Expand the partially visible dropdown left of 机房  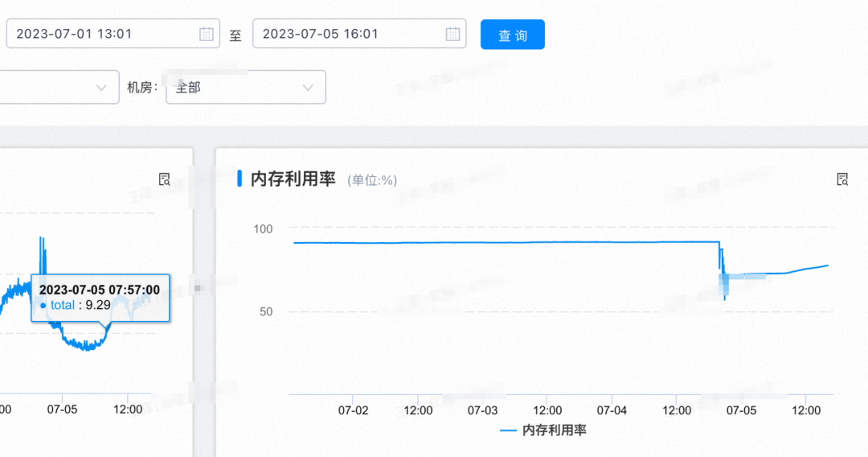(x=56, y=88)
